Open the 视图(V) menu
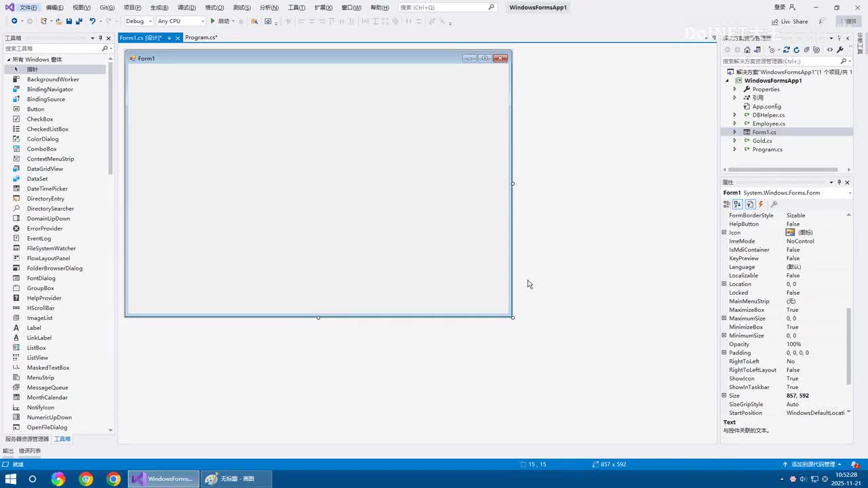Viewport: 868px width, 488px height. [x=81, y=7]
